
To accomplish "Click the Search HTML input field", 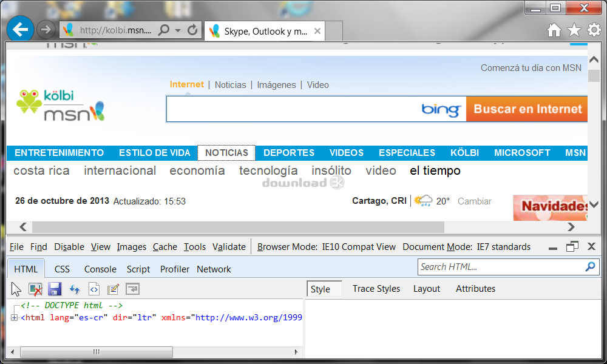I will tap(502, 267).
